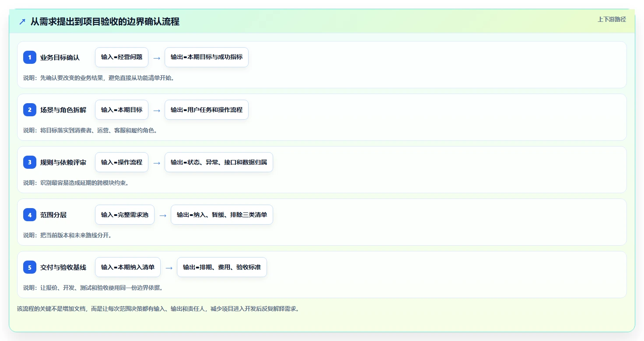Image resolution: width=644 pixels, height=341 pixels.
Task: Click the step number 4 badge
Action: (30, 215)
